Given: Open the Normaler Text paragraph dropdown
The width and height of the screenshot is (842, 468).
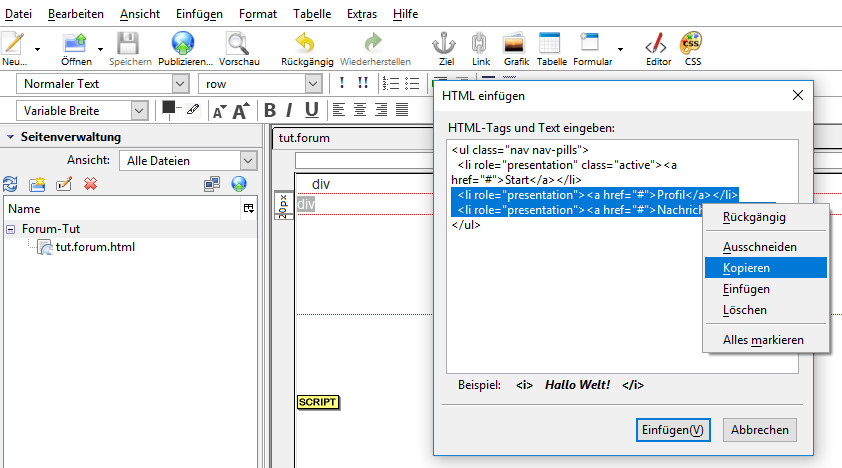Looking at the screenshot, I should 104,84.
